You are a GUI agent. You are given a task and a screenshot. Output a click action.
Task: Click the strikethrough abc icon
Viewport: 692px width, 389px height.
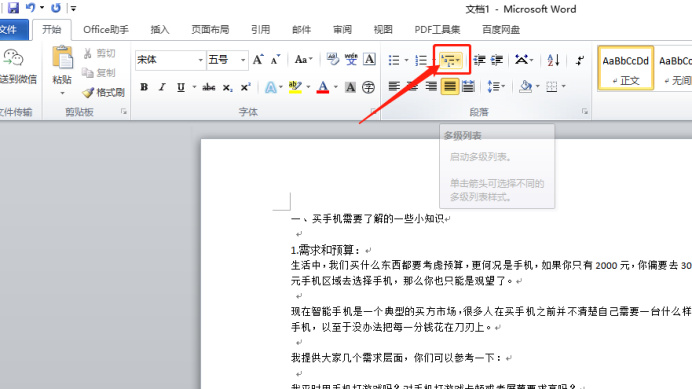(209, 87)
